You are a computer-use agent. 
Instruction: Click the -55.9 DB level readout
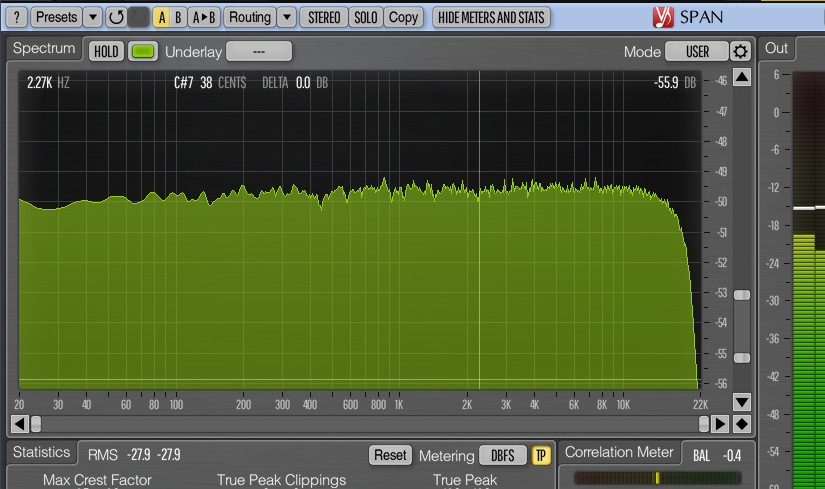675,83
